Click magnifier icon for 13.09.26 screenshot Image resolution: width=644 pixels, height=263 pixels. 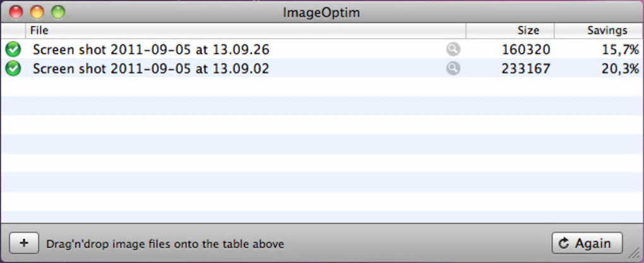tap(453, 49)
